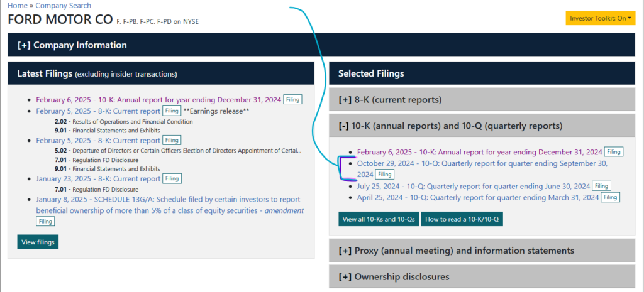Expand the Company Information section
Screen dimensions: 644x292
72,45
